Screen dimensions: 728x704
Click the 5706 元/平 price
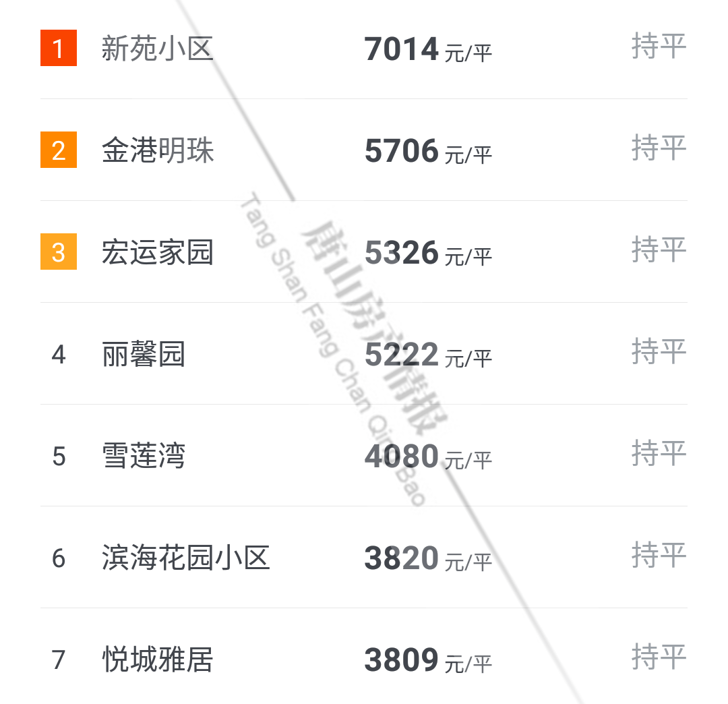[x=427, y=151]
